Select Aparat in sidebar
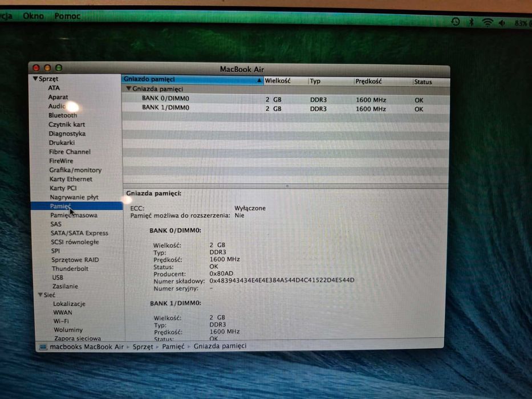 (x=58, y=97)
